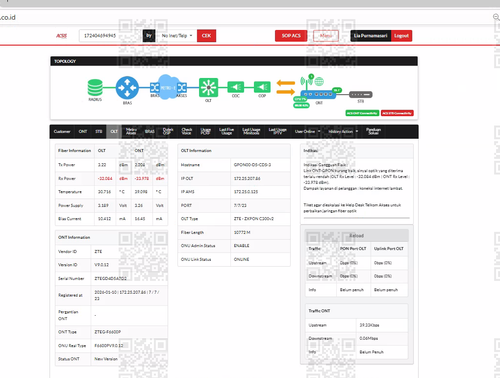The image size is (500, 378).
Task: Click the search number input field
Action: (111, 36)
